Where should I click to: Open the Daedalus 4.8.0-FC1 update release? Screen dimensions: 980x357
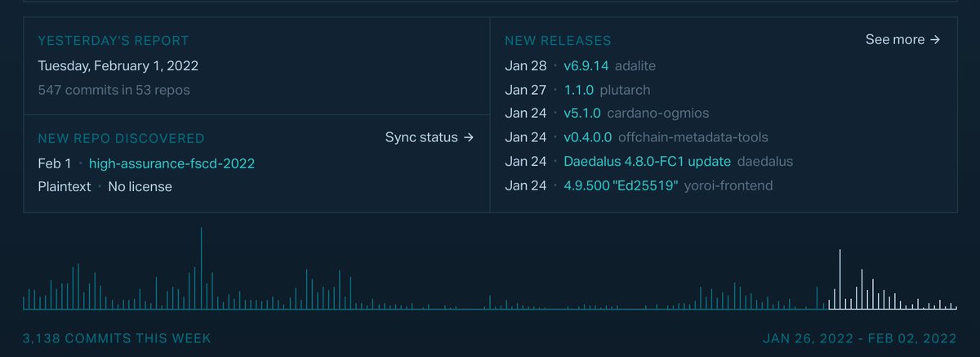647,162
